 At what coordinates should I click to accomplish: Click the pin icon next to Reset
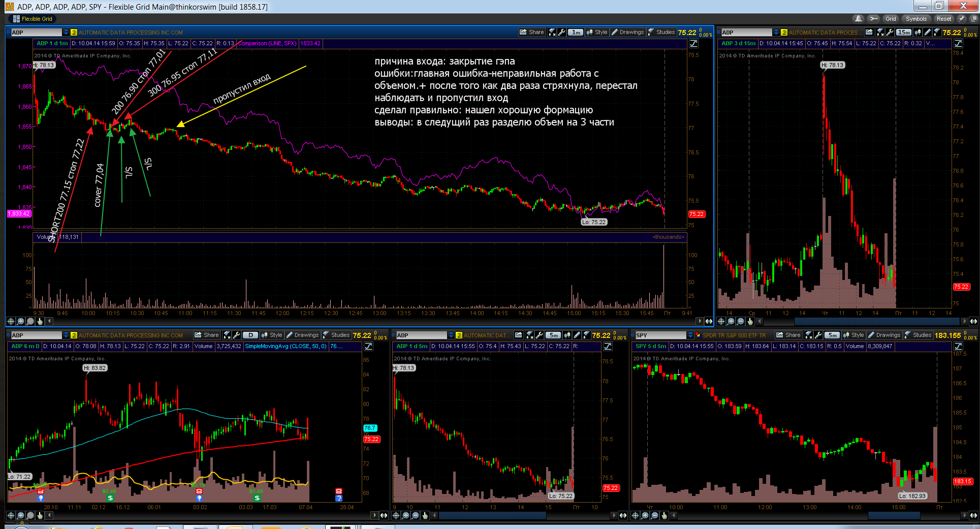click(x=961, y=19)
